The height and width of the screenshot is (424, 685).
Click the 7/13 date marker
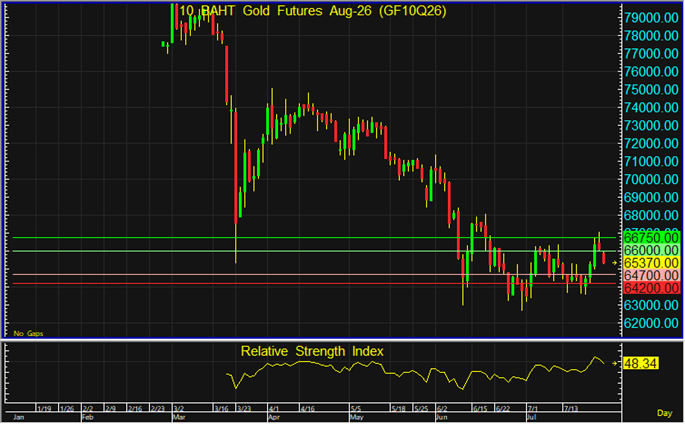[x=571, y=409]
